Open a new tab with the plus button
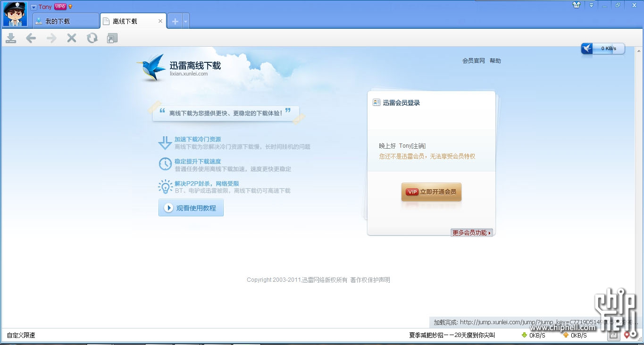This screenshot has width=644, height=345. (175, 21)
